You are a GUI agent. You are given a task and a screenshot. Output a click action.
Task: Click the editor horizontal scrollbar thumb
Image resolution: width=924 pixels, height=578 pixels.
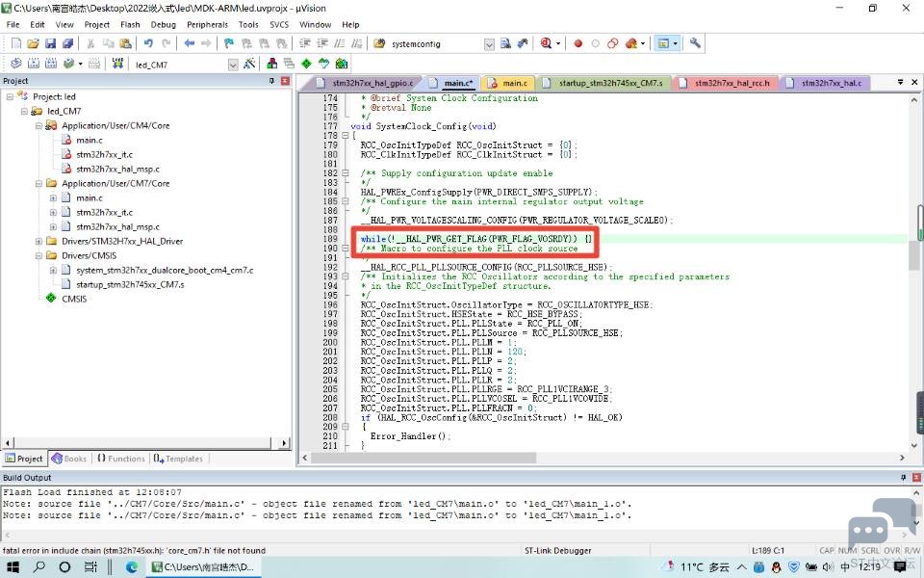pyautogui.click(x=423, y=458)
